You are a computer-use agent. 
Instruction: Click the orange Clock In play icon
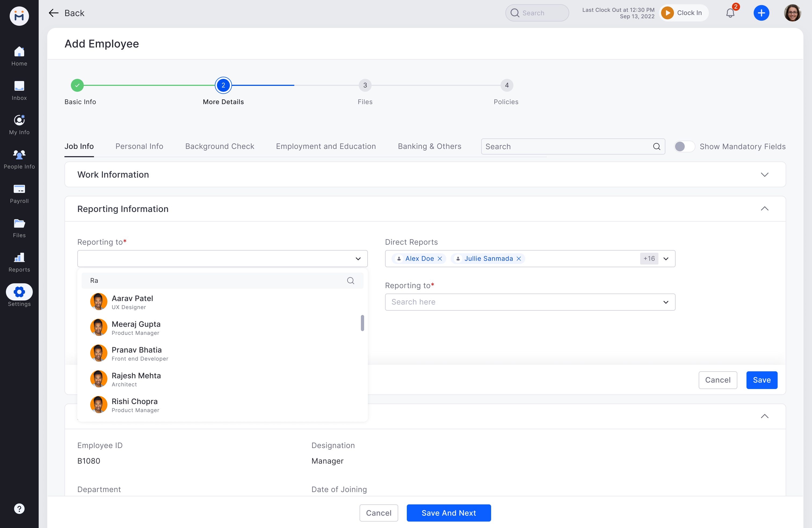[667, 13]
